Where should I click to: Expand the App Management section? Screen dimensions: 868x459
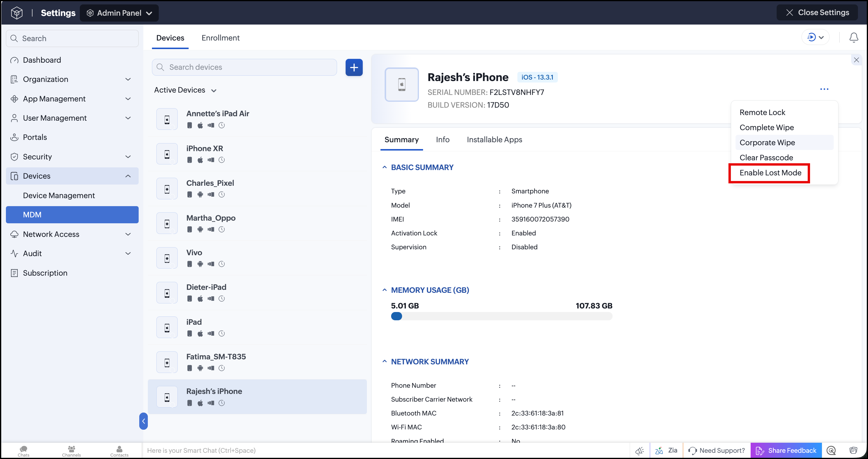(128, 99)
